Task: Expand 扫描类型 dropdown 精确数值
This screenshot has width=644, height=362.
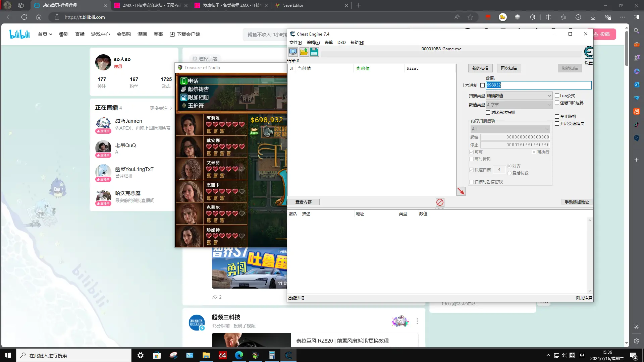Action: click(519, 96)
